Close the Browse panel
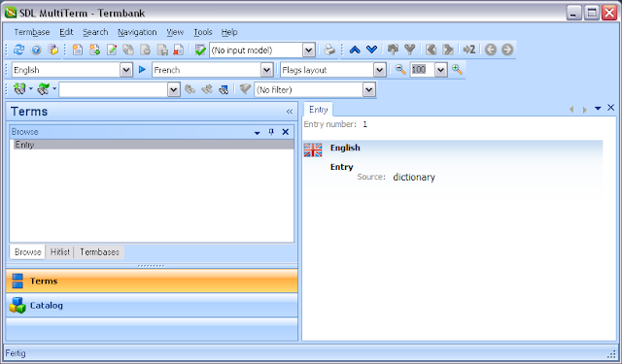 285,132
